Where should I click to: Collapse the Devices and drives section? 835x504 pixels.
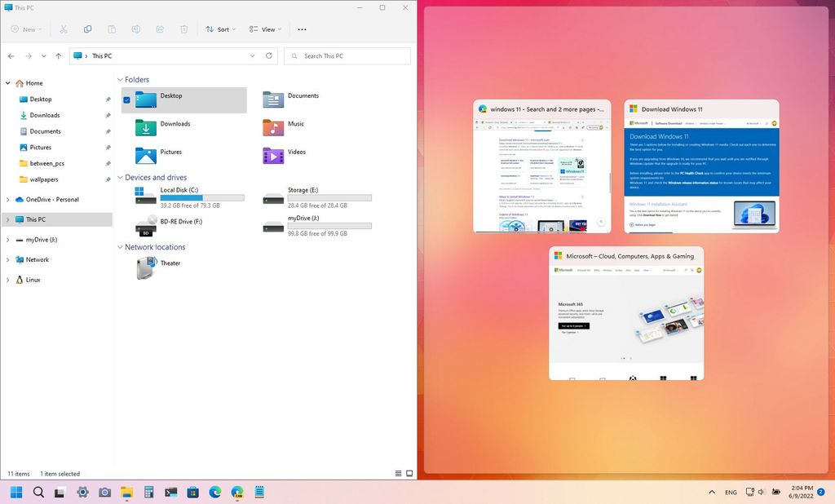(x=120, y=177)
